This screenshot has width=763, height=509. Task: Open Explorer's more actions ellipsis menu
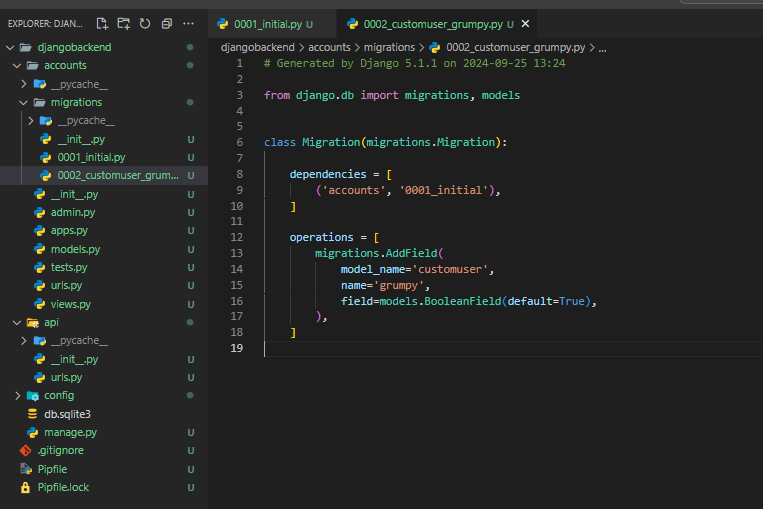coord(189,23)
